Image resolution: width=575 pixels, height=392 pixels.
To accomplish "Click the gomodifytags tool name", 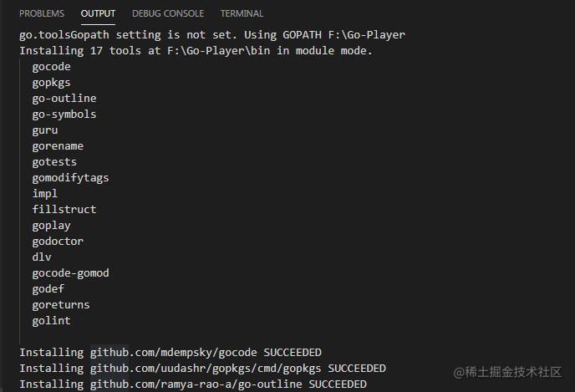I will tap(70, 178).
